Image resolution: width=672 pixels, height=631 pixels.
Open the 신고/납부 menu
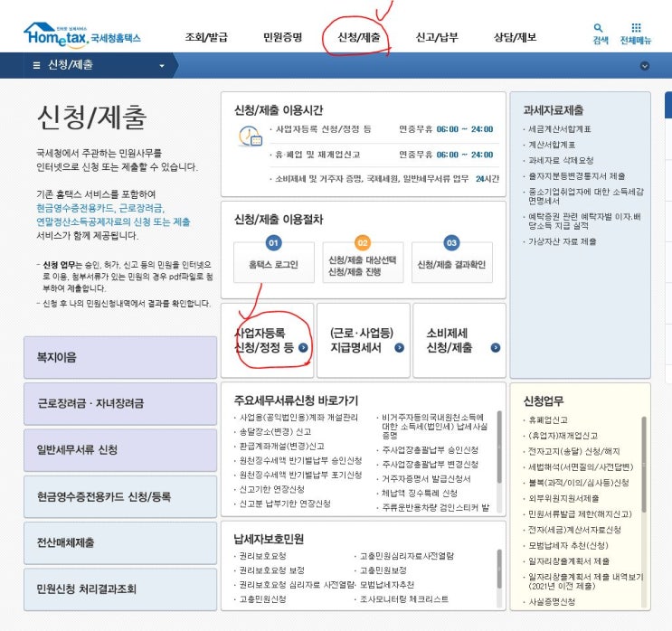coord(437,37)
